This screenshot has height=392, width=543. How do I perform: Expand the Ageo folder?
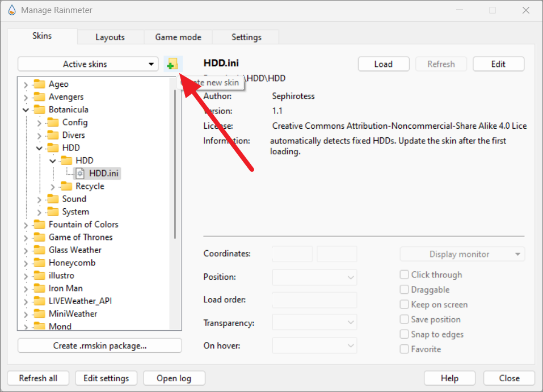(26, 85)
